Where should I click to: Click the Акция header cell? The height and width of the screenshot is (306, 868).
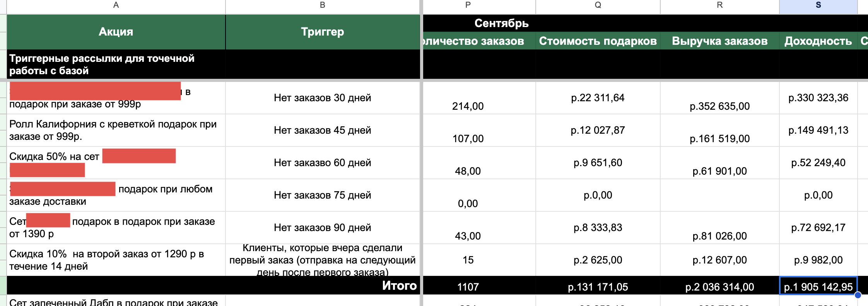[x=116, y=32]
